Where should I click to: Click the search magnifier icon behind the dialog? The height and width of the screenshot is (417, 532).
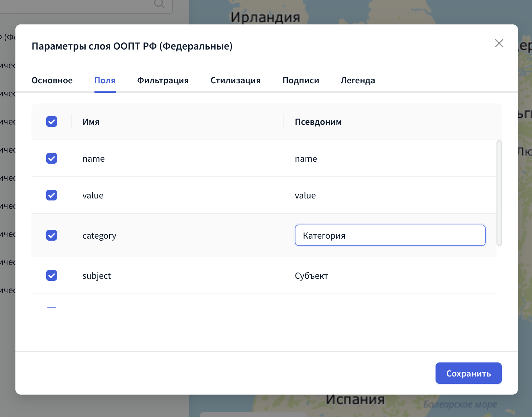coord(159,4)
